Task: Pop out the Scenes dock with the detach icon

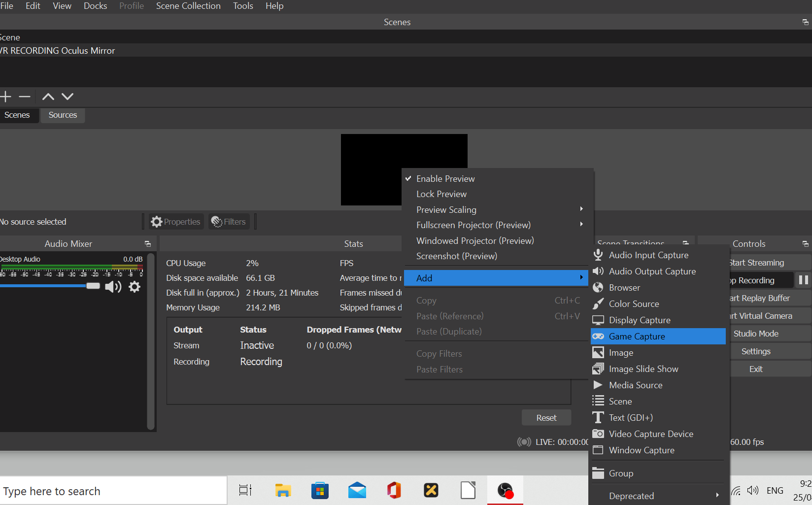Action: pyautogui.click(x=805, y=22)
